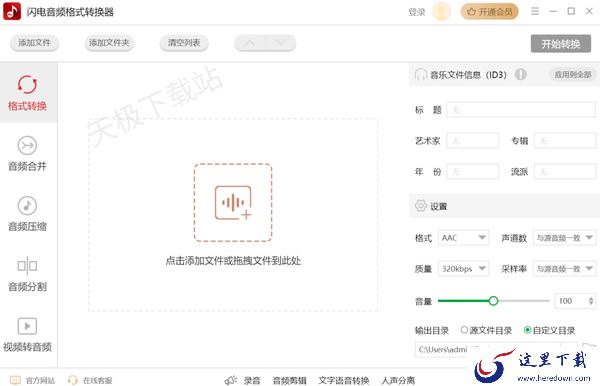Open the user avatar profile icon
The height and width of the screenshot is (386, 600).
point(441,11)
